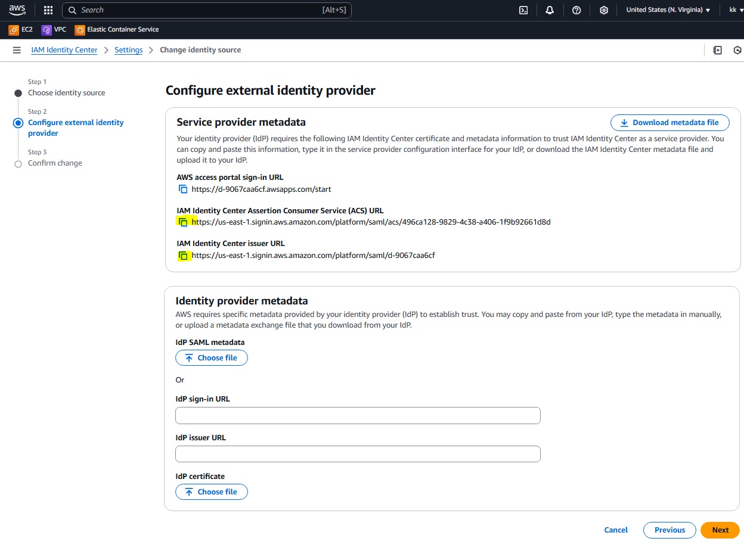Screen dimensions: 744x560
Task: Copy the IAM Identity Center issuer URL
Action: pyautogui.click(x=183, y=256)
